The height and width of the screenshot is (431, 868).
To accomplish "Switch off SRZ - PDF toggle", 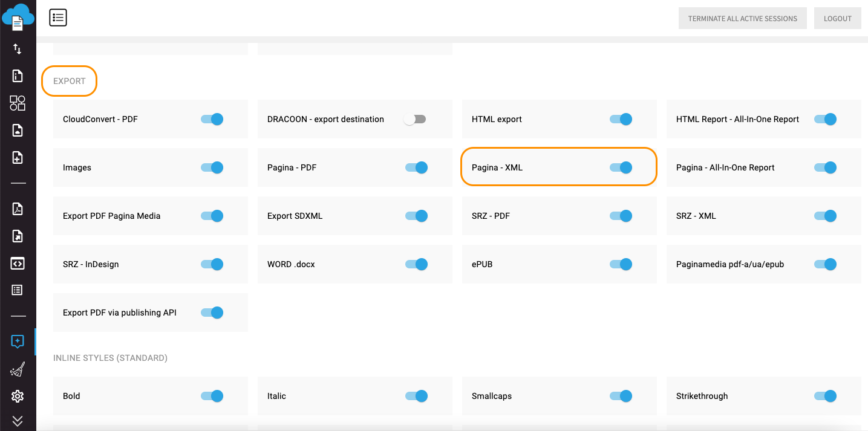I will [x=621, y=216].
